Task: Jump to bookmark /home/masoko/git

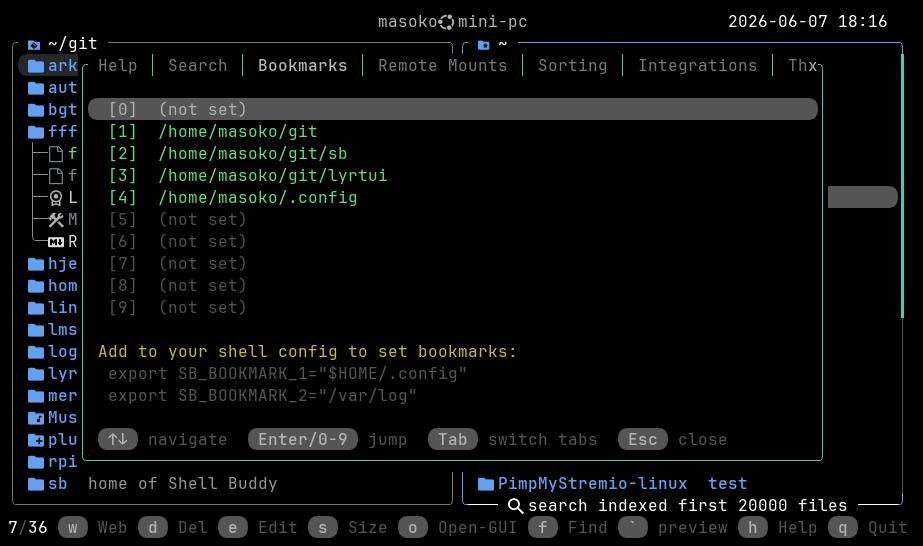Action: click(x=237, y=132)
